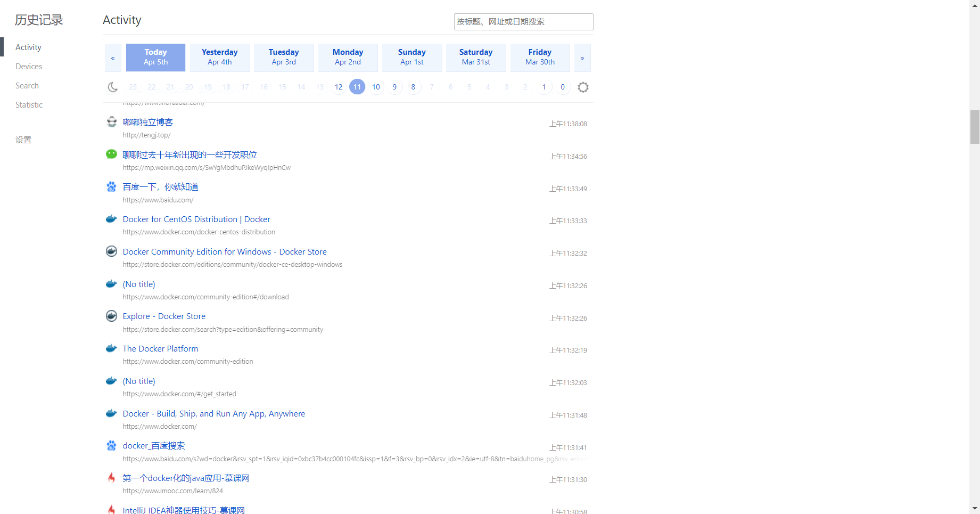The height and width of the screenshot is (514, 980).
Task: Open Docker - Build, Ship, and Run link
Action: (x=214, y=414)
